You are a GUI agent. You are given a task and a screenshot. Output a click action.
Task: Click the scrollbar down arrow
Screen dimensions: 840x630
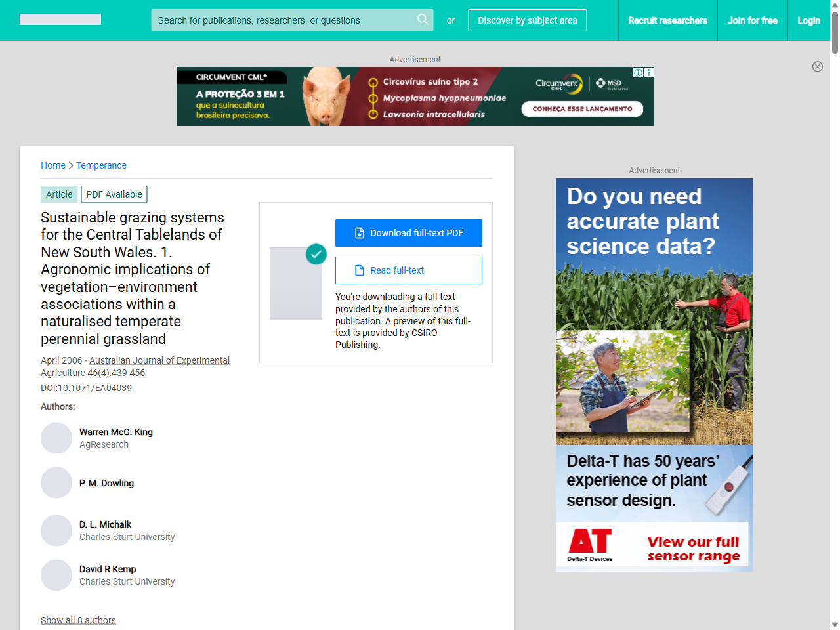click(835, 625)
